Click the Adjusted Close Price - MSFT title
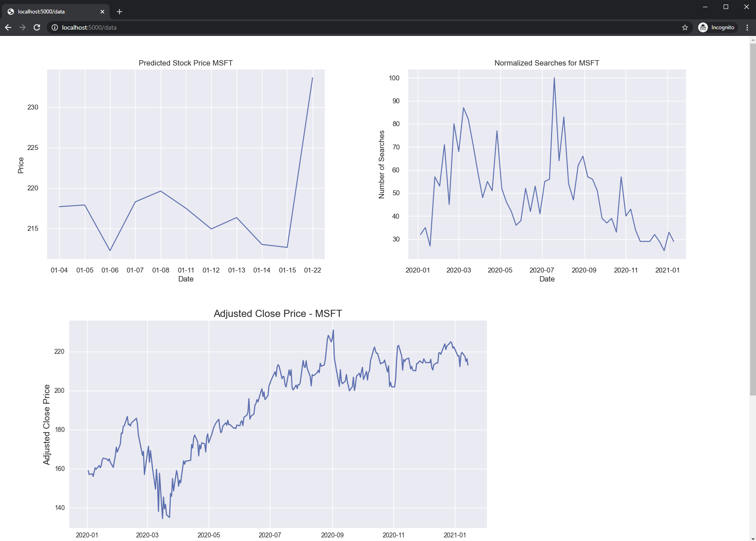 coord(278,313)
